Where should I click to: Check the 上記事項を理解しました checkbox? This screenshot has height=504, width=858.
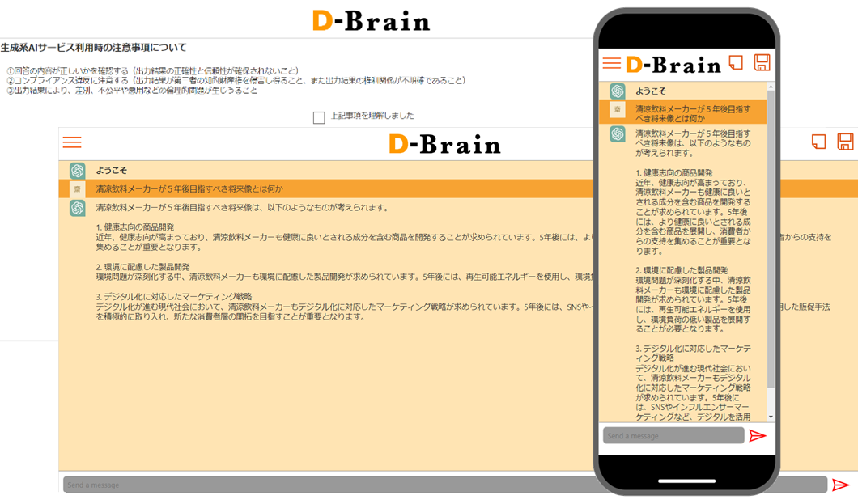(x=319, y=116)
